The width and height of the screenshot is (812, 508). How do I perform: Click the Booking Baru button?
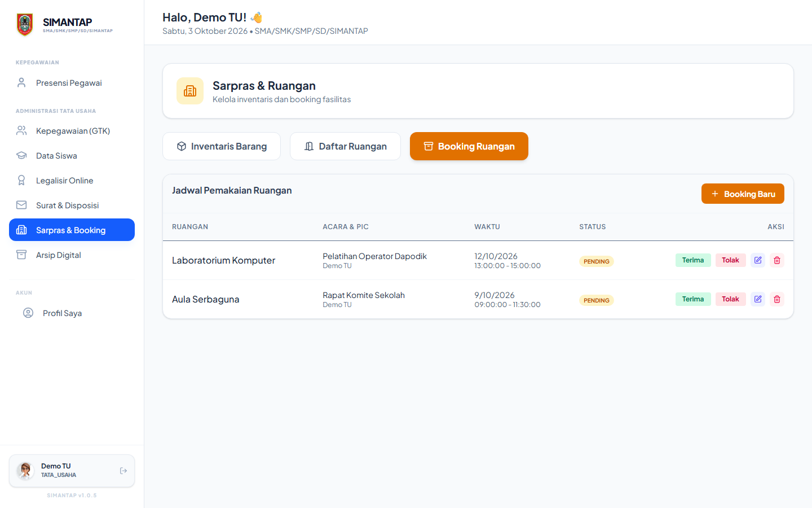[x=743, y=194]
